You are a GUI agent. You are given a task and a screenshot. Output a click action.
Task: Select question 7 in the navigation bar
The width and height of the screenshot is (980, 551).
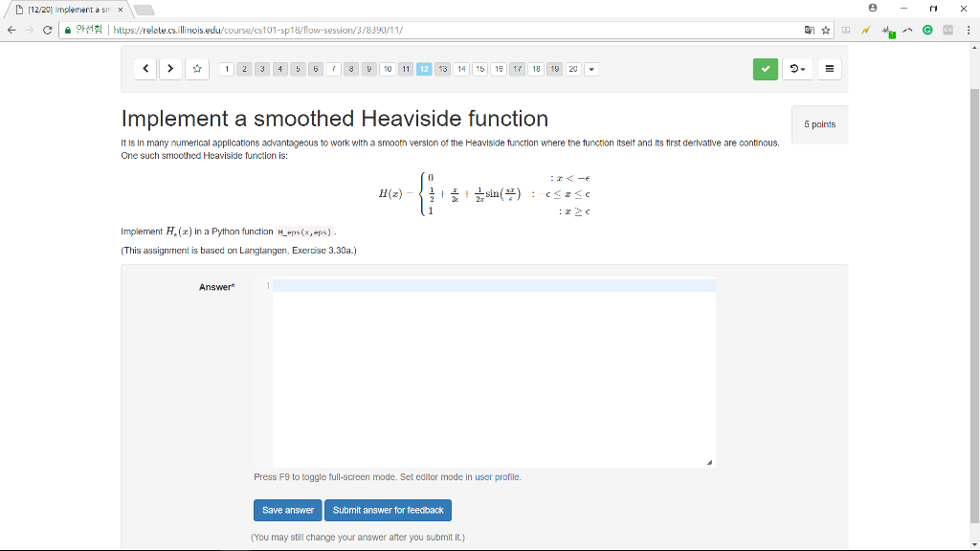point(333,69)
